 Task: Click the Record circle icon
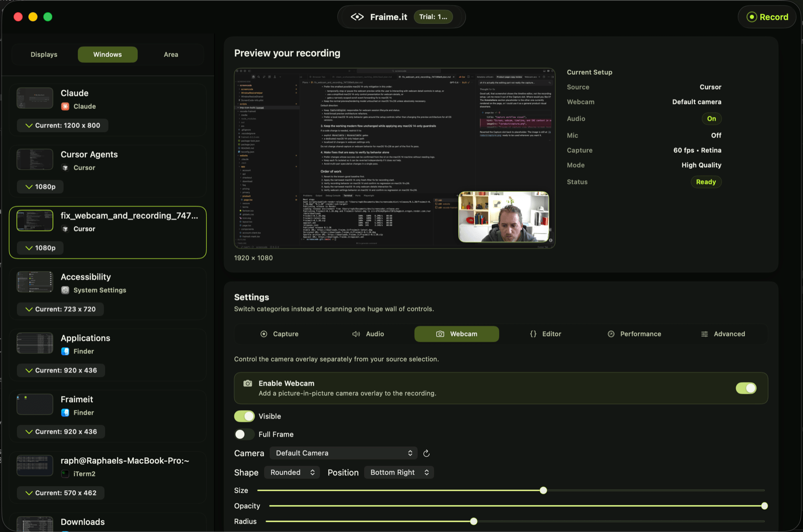[751, 17]
